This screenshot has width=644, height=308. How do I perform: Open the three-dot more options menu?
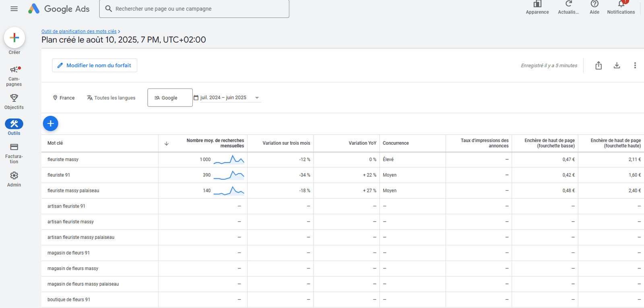point(635,66)
